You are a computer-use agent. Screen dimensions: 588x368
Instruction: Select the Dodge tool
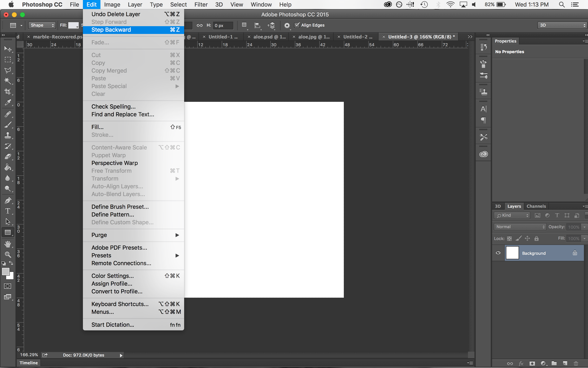[x=8, y=189]
